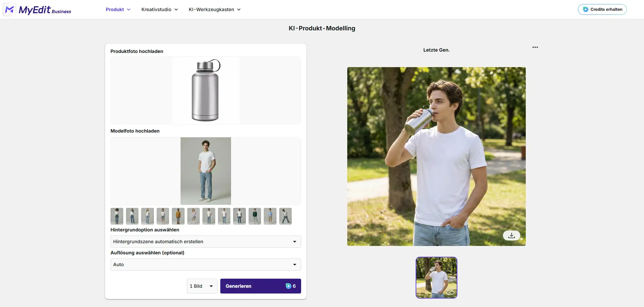Expand the KI-Werkzeugkasten menu
The image size is (644, 307).
tap(215, 9)
